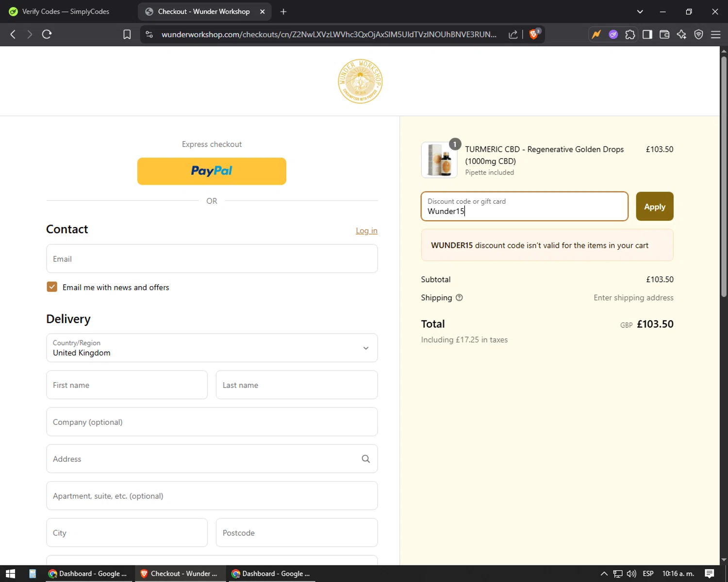This screenshot has width=728, height=582.
Task: Focus the Company (optional) field
Action: (212, 422)
